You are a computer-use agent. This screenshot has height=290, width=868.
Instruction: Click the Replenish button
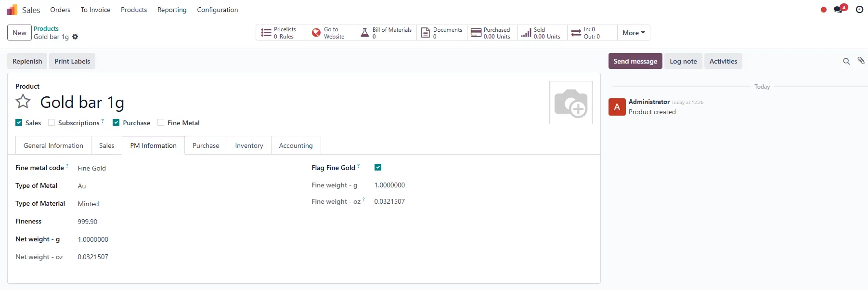pyautogui.click(x=27, y=61)
